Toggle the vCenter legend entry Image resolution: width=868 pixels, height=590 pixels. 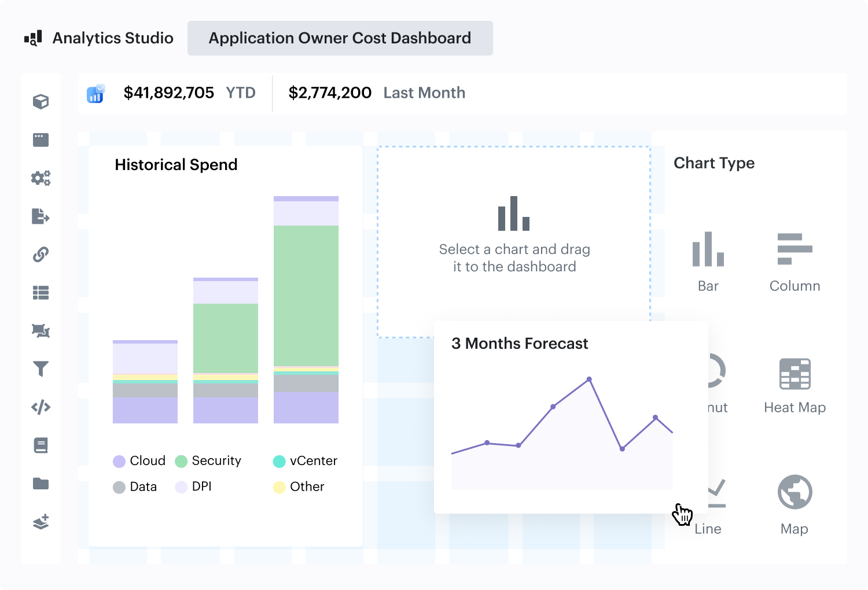305,461
